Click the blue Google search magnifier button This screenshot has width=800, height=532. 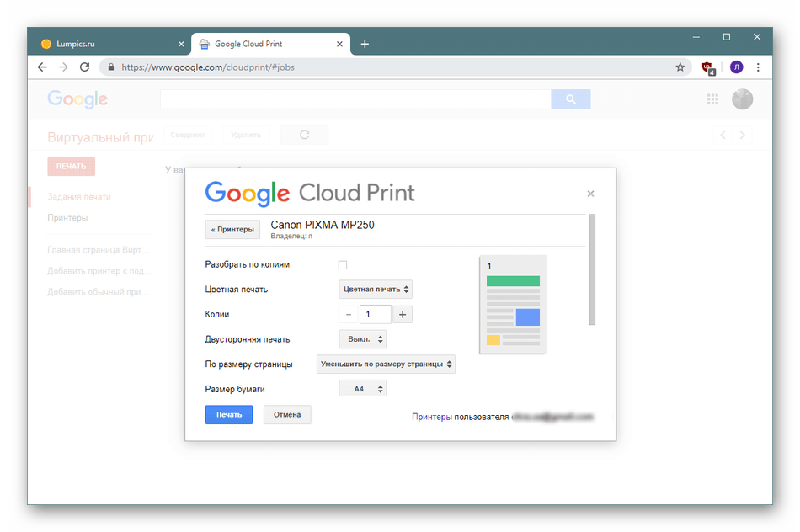click(x=571, y=99)
